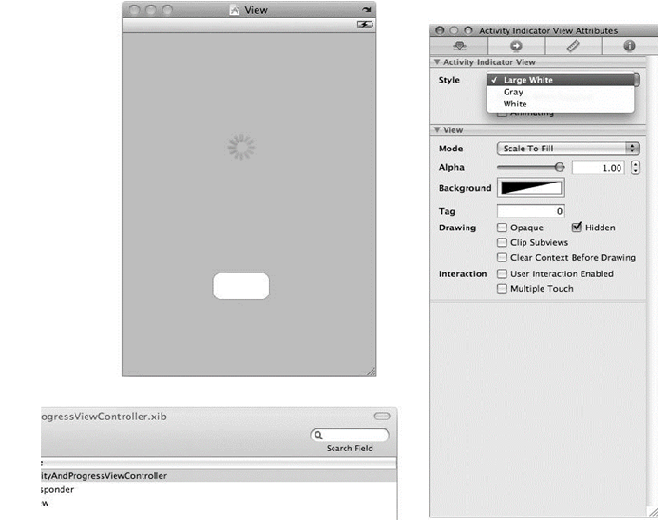665x520 pixels.
Task: Collapse the View section disclosure triangle
Action: click(437, 130)
